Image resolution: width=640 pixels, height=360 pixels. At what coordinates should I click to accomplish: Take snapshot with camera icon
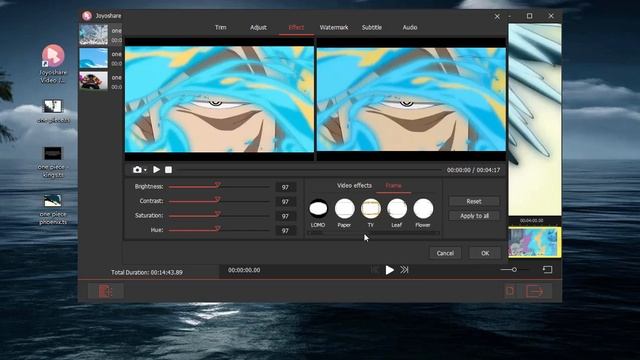[x=137, y=169]
